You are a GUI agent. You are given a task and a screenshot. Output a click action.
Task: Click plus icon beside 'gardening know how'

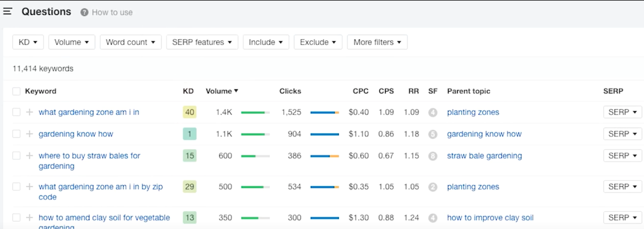click(x=29, y=134)
